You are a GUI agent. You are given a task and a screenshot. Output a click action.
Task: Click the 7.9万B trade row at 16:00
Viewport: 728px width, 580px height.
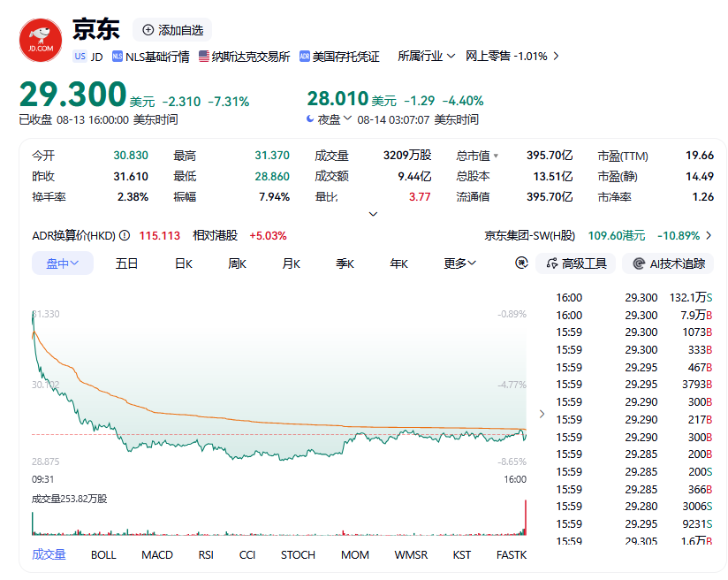[634, 315]
